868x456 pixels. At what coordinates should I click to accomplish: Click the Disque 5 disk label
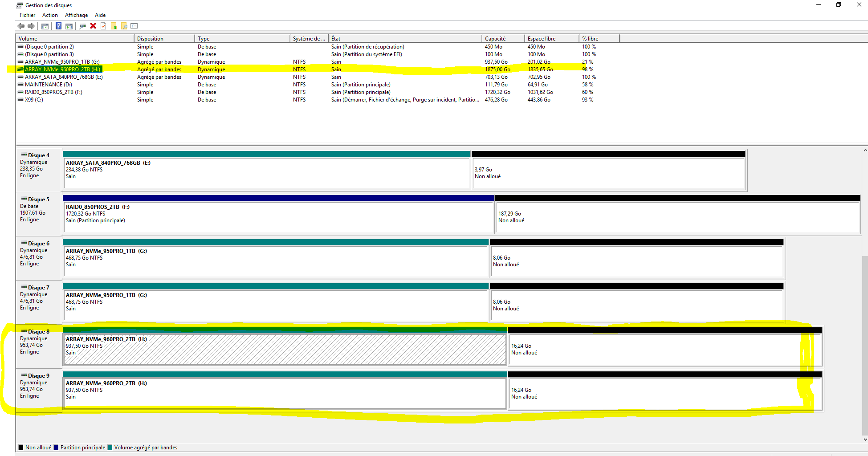coord(39,199)
